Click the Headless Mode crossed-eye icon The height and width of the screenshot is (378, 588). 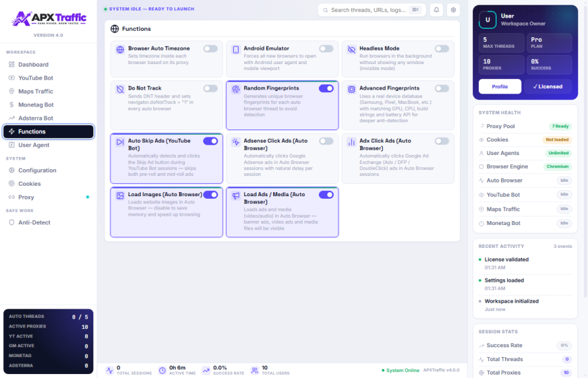point(351,50)
